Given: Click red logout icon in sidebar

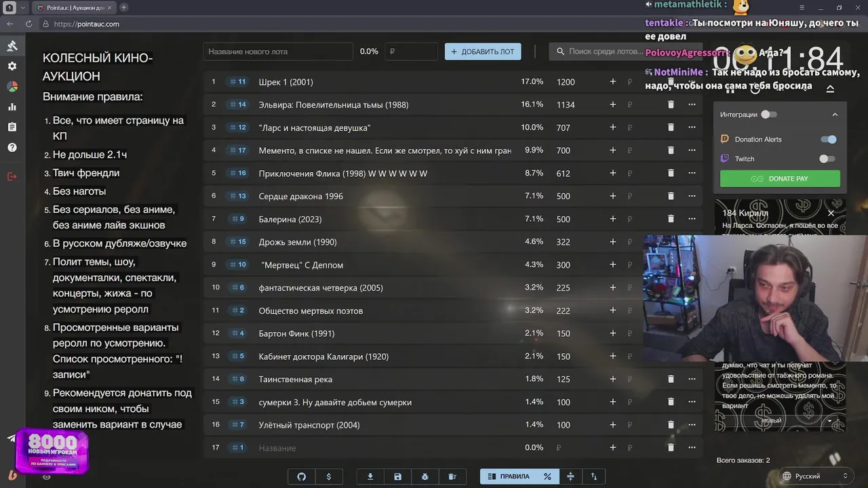Looking at the screenshot, I should tap(12, 176).
